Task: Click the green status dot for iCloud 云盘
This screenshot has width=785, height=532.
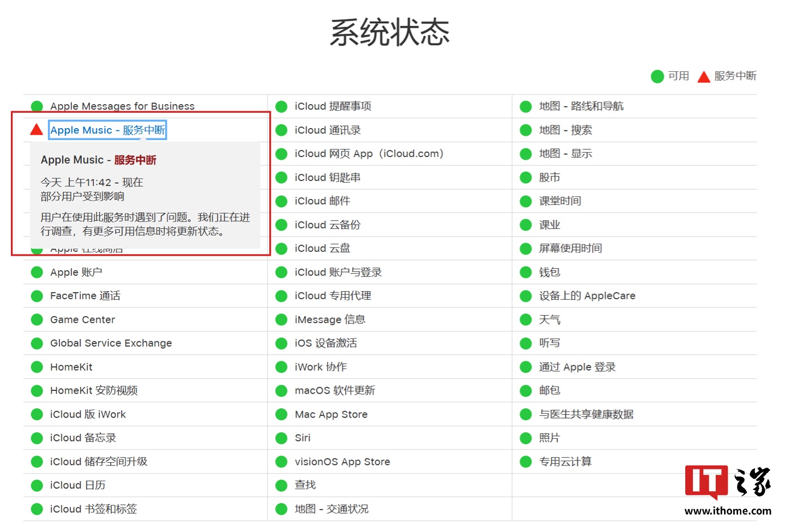Action: point(281,249)
